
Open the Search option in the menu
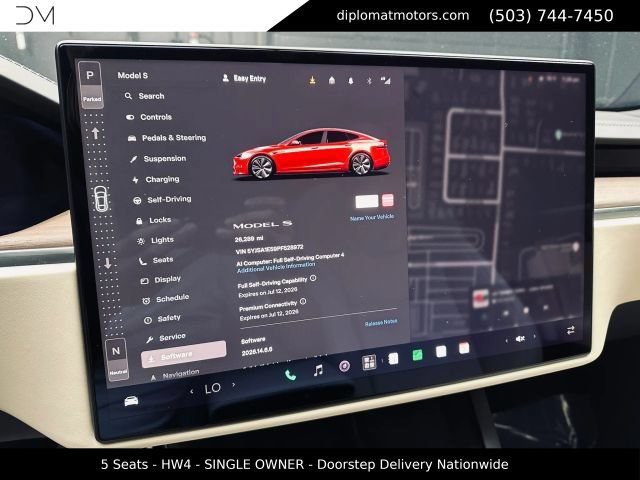pos(144,96)
